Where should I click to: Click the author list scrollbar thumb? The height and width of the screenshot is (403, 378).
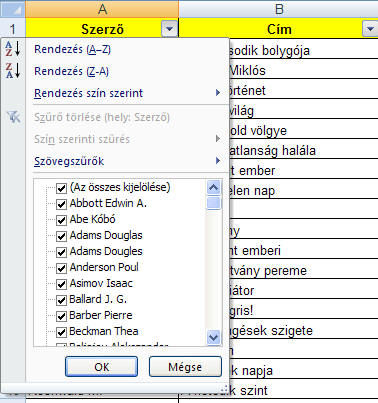(x=213, y=203)
